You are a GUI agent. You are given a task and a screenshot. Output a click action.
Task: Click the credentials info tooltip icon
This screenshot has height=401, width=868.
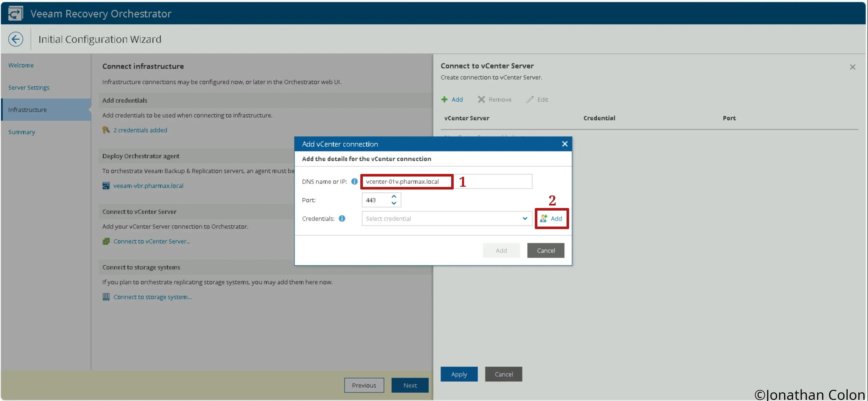342,218
